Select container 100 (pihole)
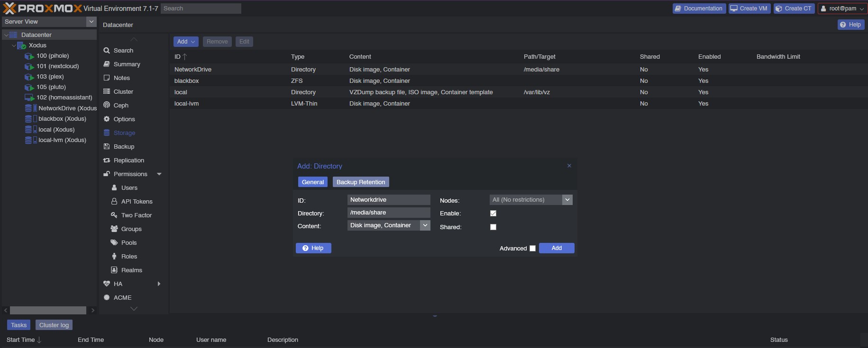Viewport: 868px width, 348px height. click(52, 56)
